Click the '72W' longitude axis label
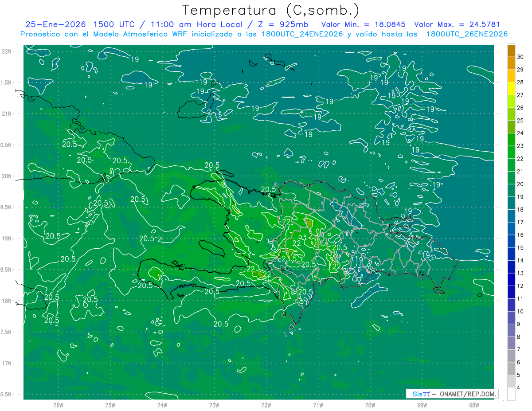Viewport: 532px width, 411px height. pos(266,405)
